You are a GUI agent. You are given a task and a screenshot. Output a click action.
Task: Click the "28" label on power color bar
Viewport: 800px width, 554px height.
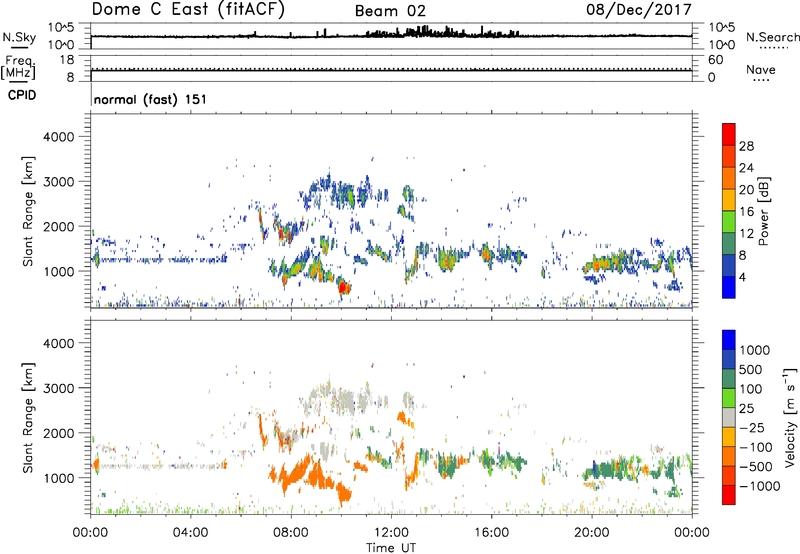pos(746,146)
